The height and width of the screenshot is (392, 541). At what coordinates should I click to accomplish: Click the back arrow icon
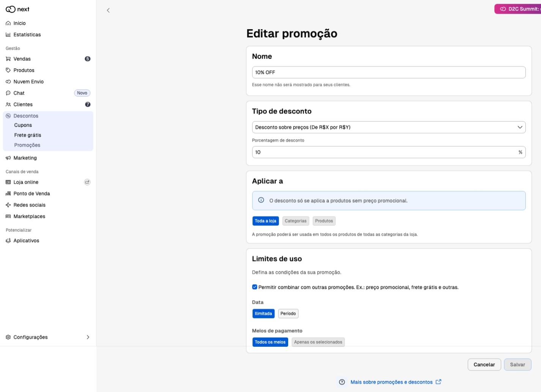(108, 10)
